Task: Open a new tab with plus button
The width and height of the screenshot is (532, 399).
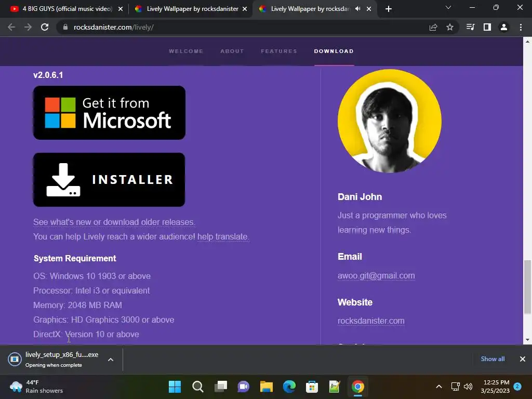Action: click(389, 9)
